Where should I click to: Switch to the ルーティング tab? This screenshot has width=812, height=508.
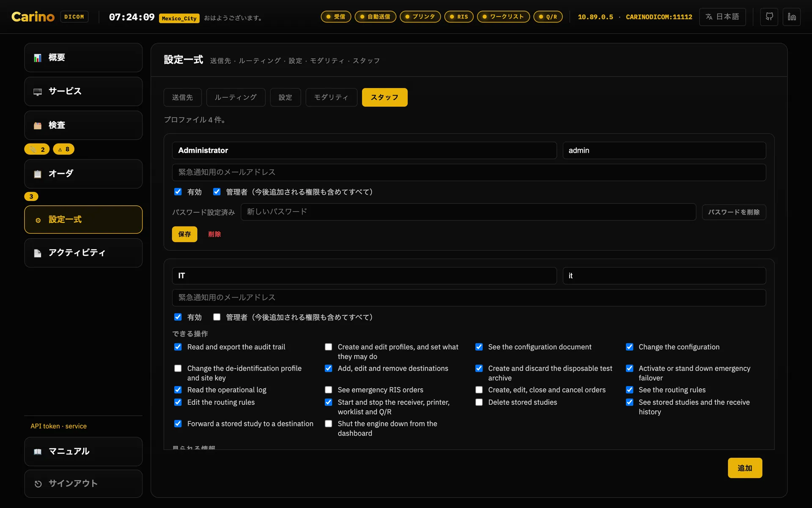coord(236,97)
